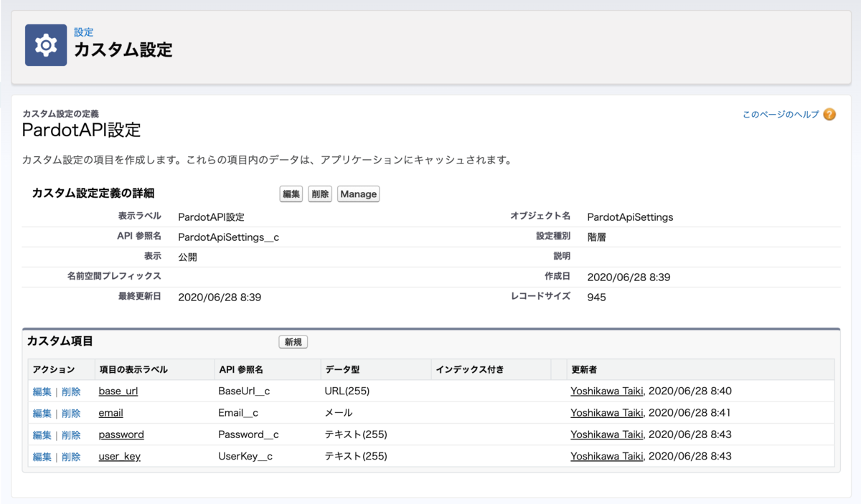Open the page help question mark icon
Image resolution: width=861 pixels, height=504 pixels.
(829, 114)
